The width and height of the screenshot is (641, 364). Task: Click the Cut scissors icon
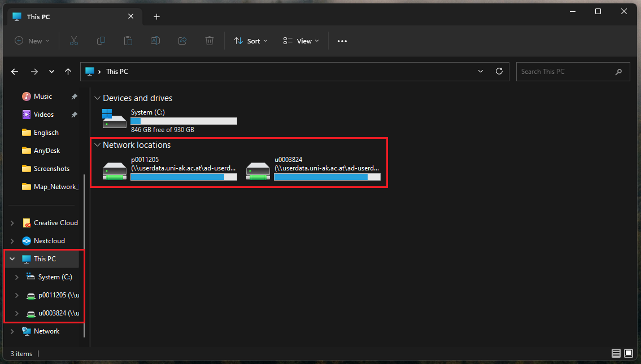click(x=73, y=41)
